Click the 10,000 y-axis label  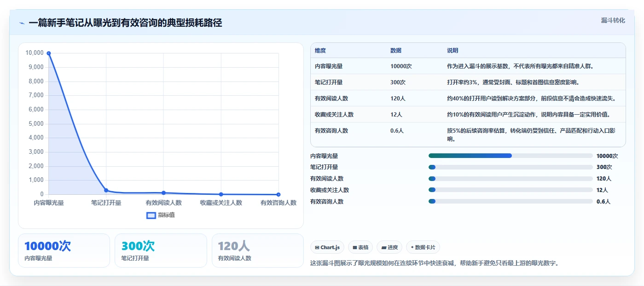coord(35,53)
